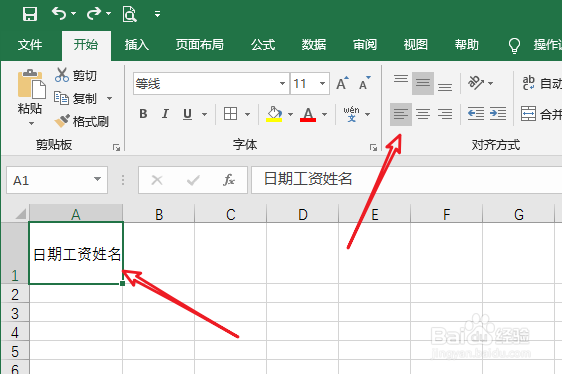Click the Name Box showing A1
Screen dimensions: 562x374
point(57,180)
